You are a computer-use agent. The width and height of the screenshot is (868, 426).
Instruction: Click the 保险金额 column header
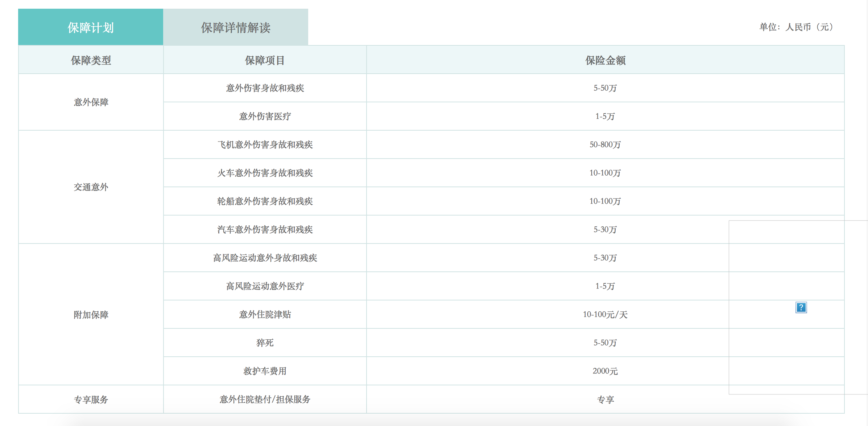[605, 60]
